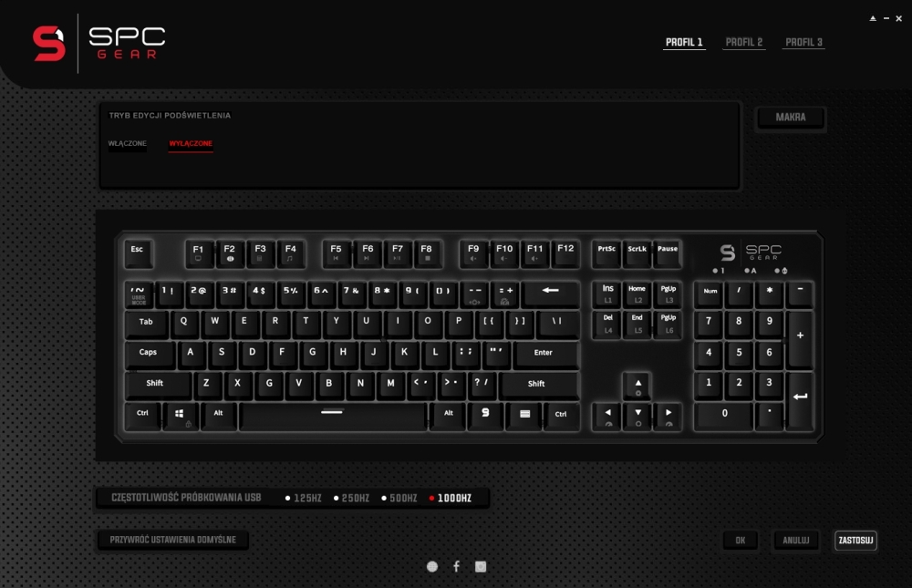Click the ZASTOSUJ apply button
This screenshot has height=588, width=912.
[855, 541]
